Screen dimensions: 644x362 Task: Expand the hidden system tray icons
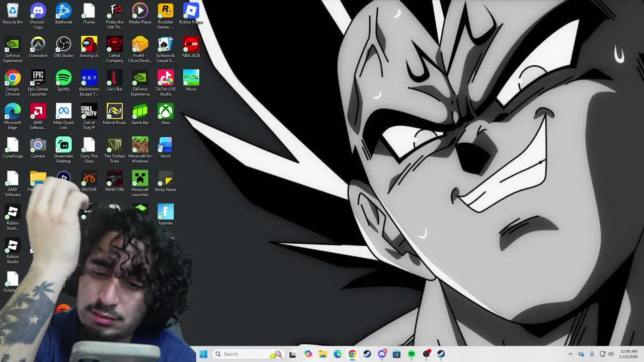(570, 354)
